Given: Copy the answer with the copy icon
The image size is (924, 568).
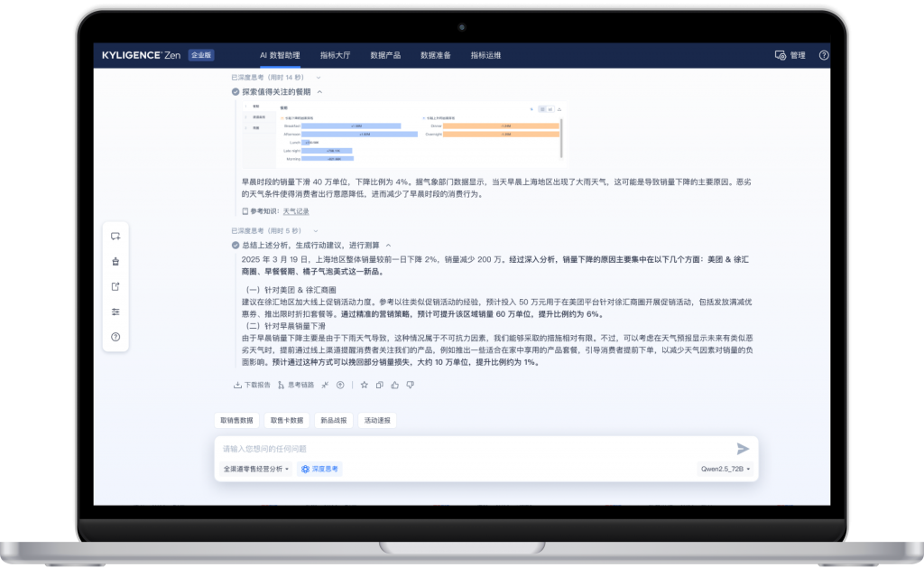Looking at the screenshot, I should point(380,386).
